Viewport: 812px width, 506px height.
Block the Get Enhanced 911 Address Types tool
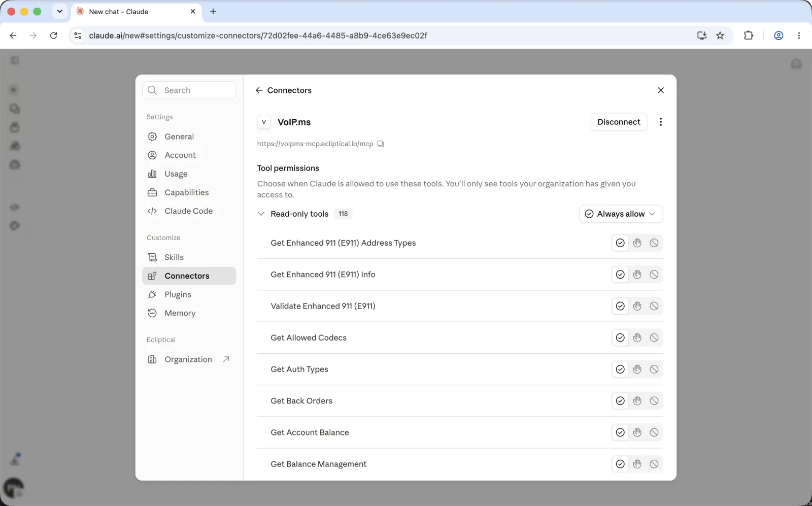[x=654, y=243]
